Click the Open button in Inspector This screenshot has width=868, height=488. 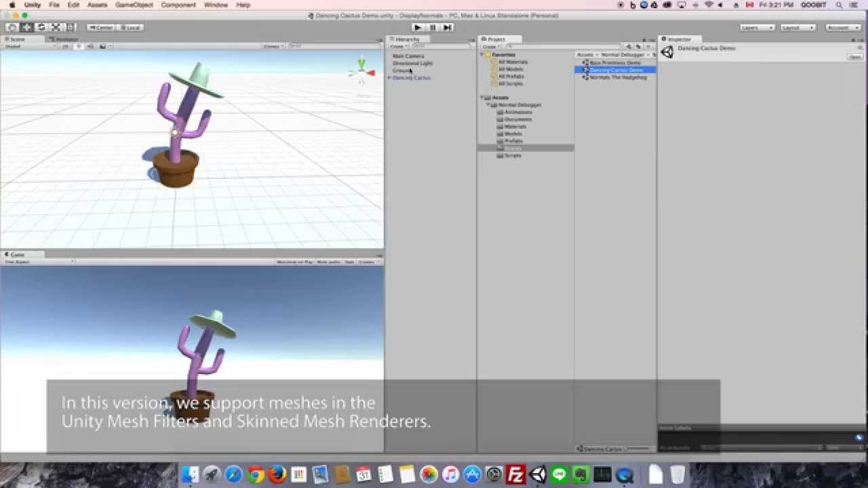[855, 57]
